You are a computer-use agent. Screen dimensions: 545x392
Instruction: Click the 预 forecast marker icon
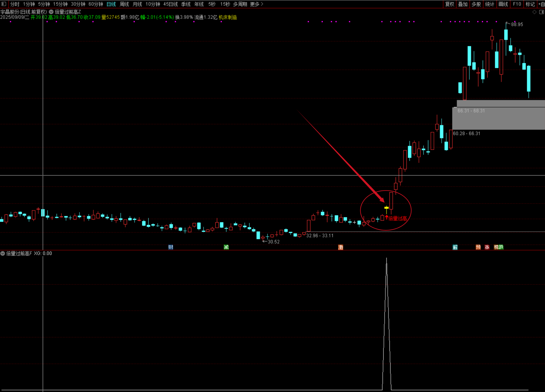click(478, 247)
